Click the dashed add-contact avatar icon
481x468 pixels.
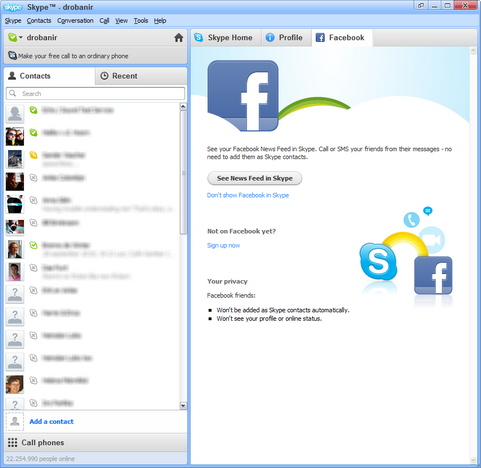[x=15, y=421]
